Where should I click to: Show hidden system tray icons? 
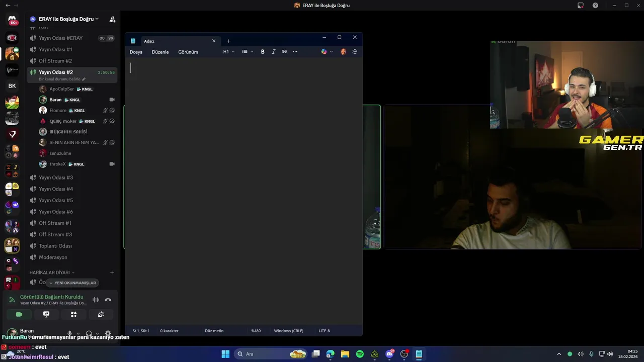[x=558, y=354]
